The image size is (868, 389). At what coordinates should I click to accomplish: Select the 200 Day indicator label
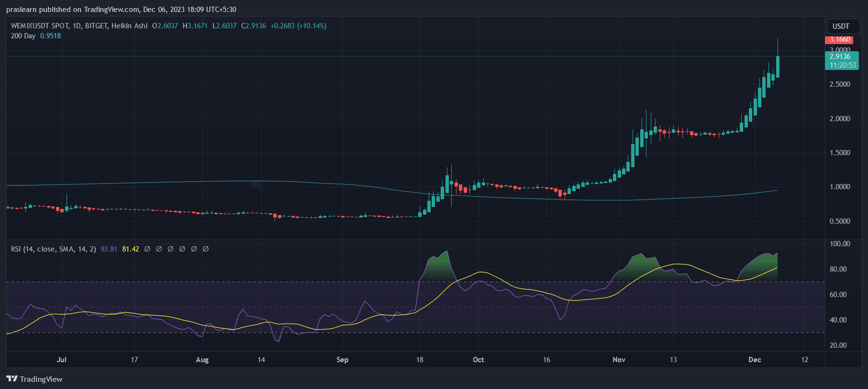[x=23, y=36]
